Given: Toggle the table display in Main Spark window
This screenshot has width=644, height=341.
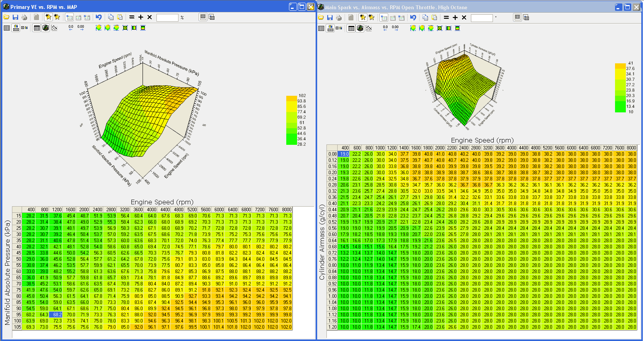Looking at the screenshot, I should pos(351,28).
